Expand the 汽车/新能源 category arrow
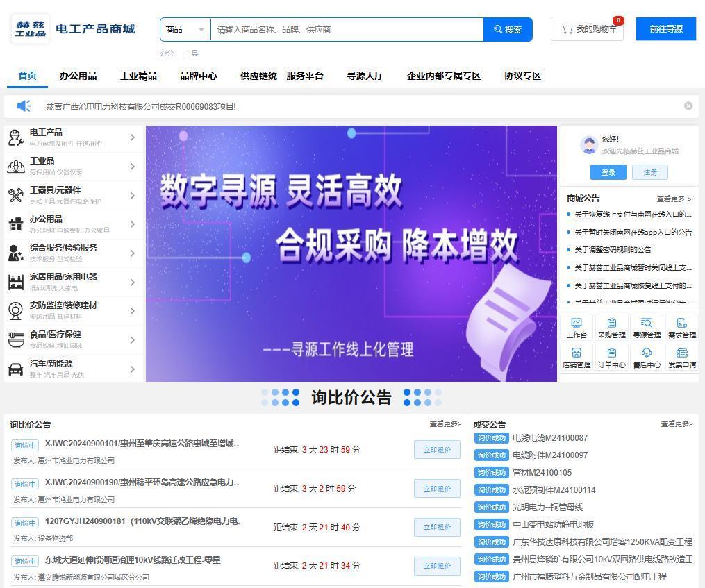Image resolution: width=705 pixels, height=588 pixels. [x=132, y=369]
